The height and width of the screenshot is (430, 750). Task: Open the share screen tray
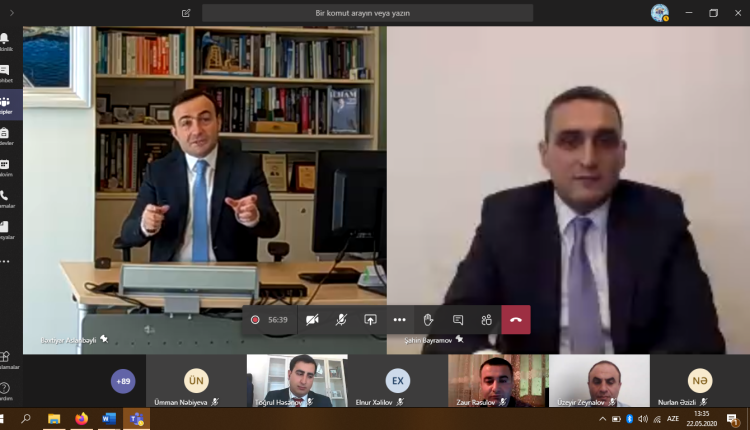point(370,320)
